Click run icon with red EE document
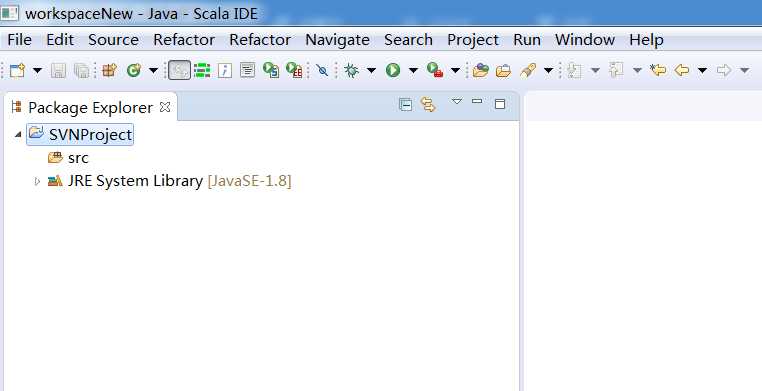762x391 pixels. pos(294,70)
